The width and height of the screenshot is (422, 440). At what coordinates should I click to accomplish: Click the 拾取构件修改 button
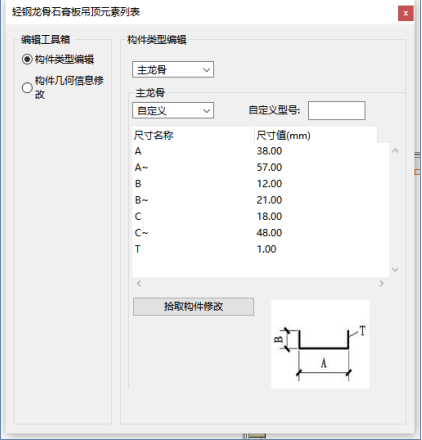pyautogui.click(x=193, y=306)
